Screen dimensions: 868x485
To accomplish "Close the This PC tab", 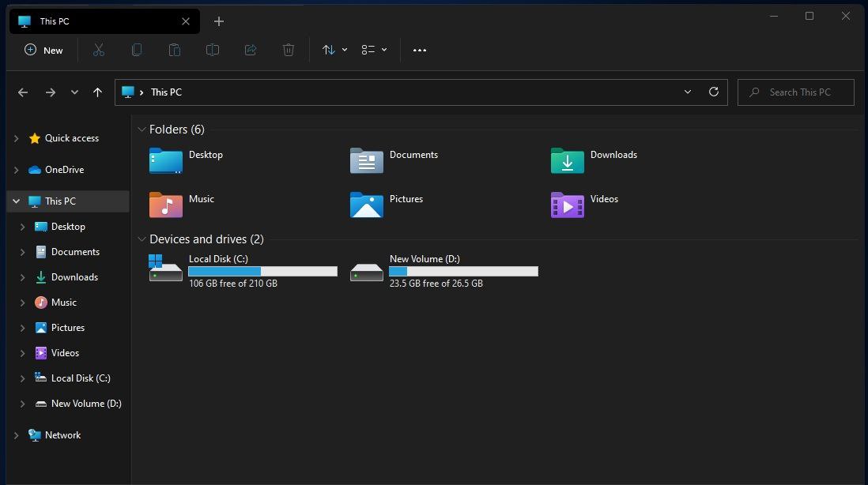I will click(186, 21).
